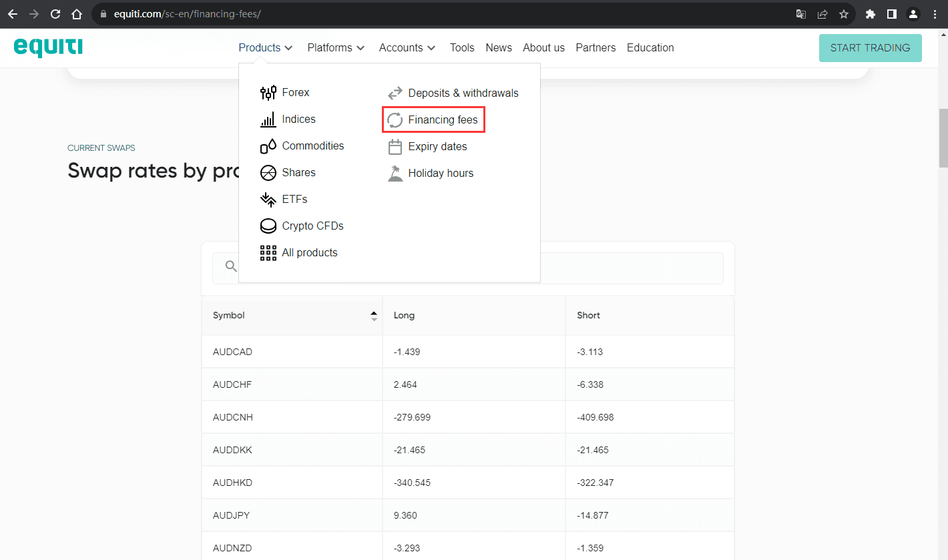Click the -409.698 short value
The width and height of the screenshot is (948, 560).
tap(595, 417)
